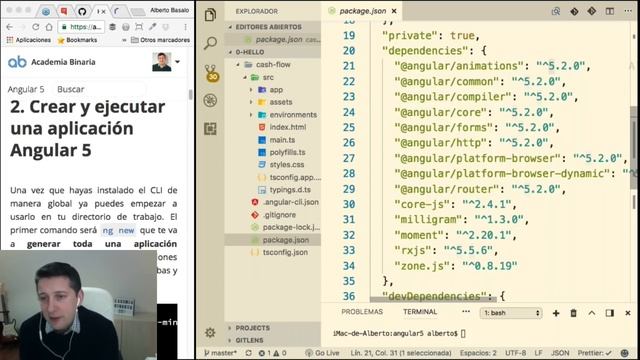Viewport: 640px width, 360px height.
Task: Open the Chrome three-dot menu
Action: tap(185, 27)
